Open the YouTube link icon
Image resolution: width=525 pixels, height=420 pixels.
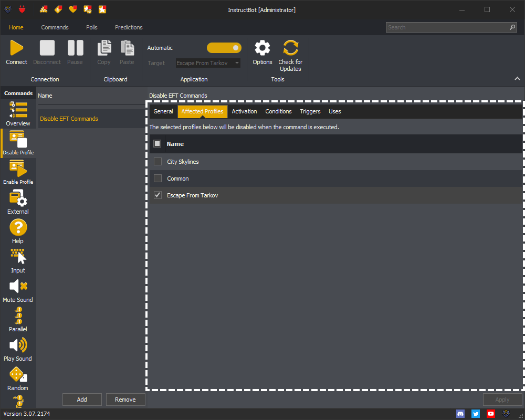(x=491, y=414)
